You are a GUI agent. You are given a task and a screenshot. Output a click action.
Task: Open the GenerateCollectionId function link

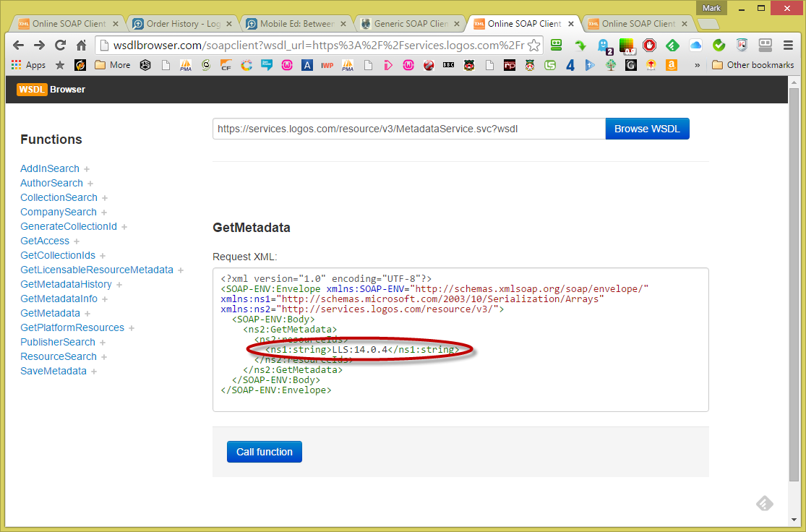click(69, 226)
